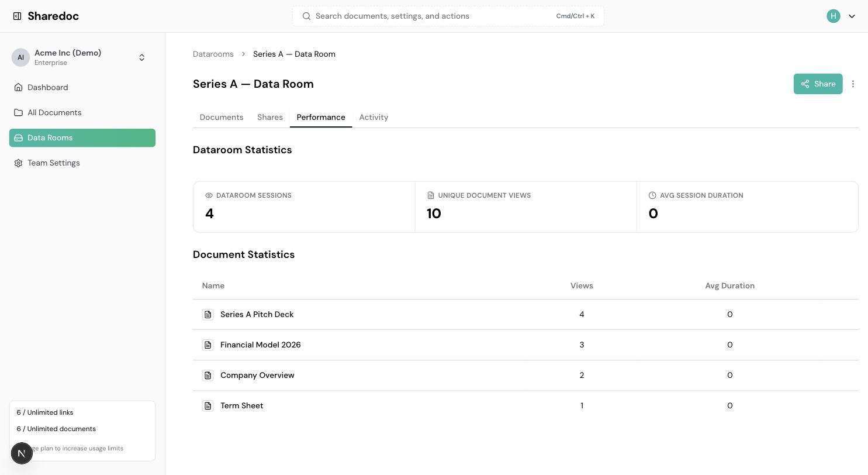The height and width of the screenshot is (475, 868).
Task: Click the Series A Pitch Deck file icon
Action: pos(208,315)
